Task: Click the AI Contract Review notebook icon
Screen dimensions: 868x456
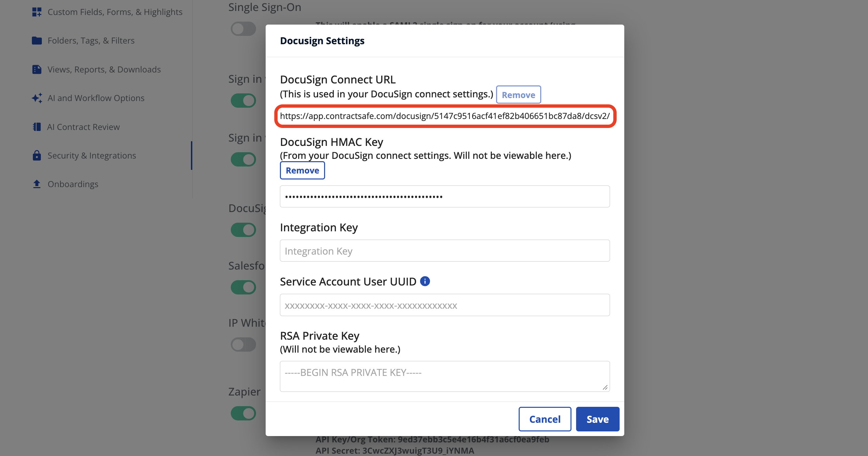Action: click(x=37, y=127)
